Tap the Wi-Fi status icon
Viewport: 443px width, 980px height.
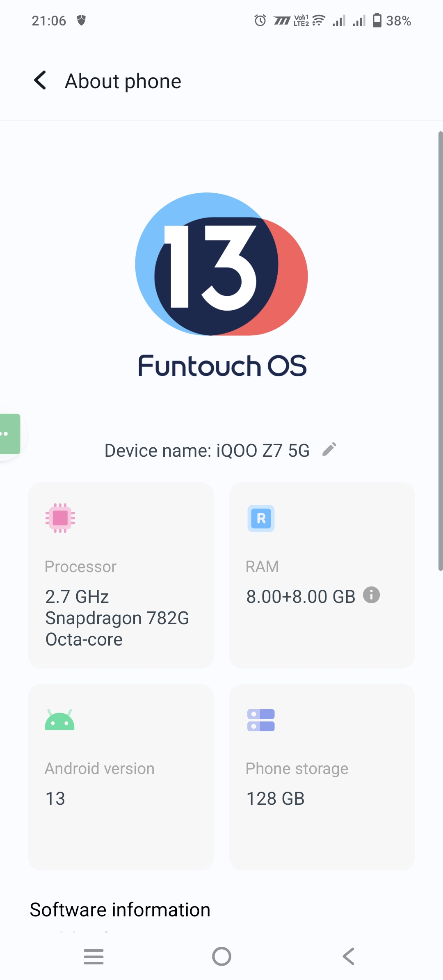[319, 20]
